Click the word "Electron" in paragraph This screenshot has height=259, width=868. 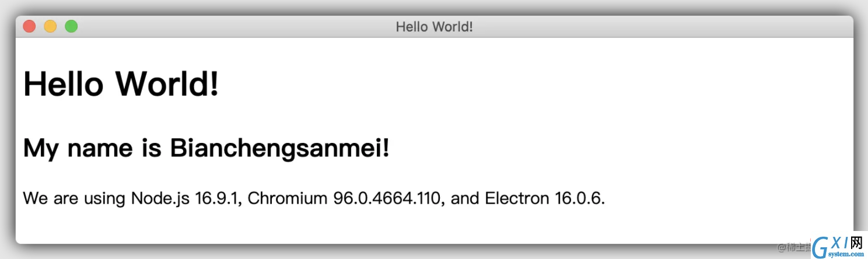click(x=517, y=198)
